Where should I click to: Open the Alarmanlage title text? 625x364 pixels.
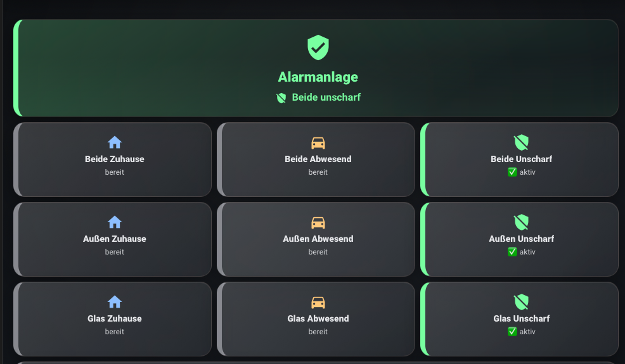coord(318,77)
